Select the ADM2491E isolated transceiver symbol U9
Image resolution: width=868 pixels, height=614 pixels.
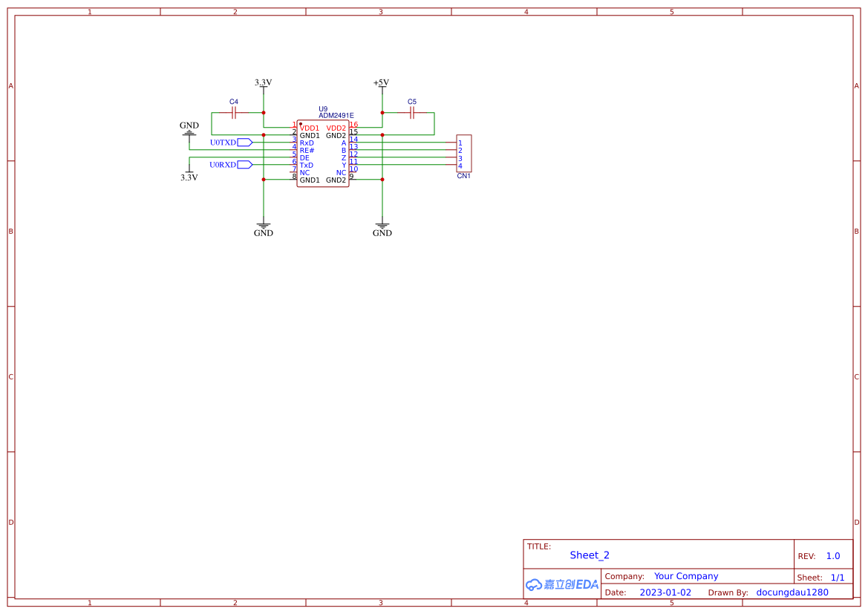point(323,152)
